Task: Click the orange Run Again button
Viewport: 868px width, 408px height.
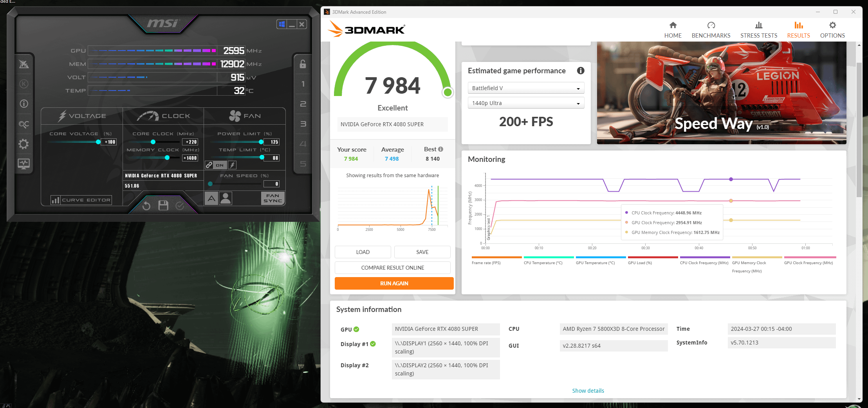Action: 394,283
